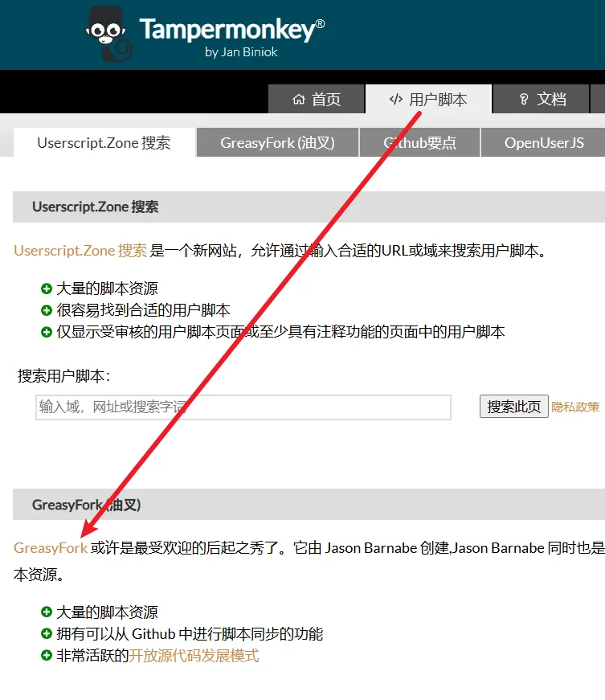Switch to OpenUserJS sub-tab
605x700 pixels.
(543, 143)
